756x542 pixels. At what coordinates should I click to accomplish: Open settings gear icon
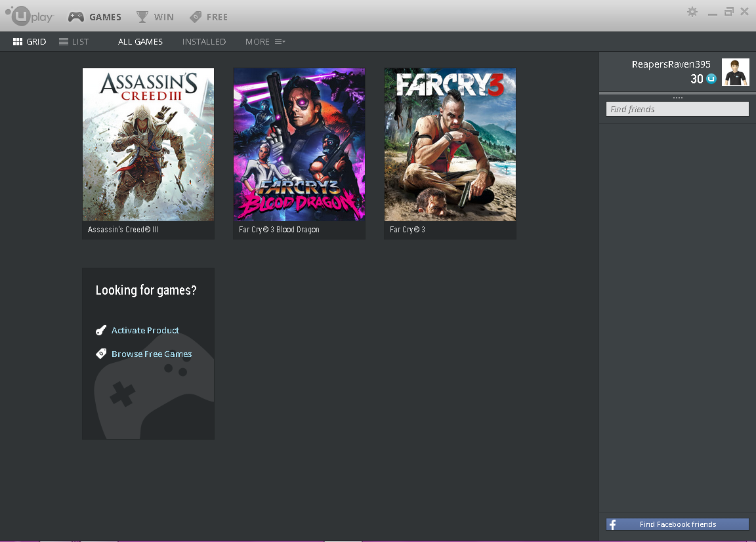point(692,12)
